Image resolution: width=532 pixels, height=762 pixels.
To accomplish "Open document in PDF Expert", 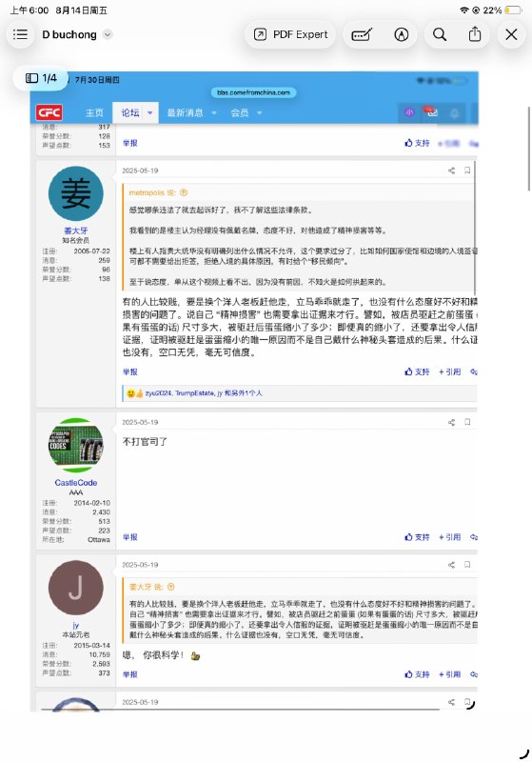I will [x=290, y=34].
